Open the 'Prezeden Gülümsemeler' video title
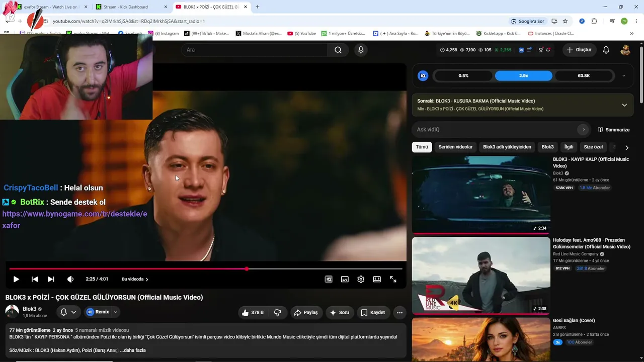Image resolution: width=644 pixels, height=362 pixels. coord(591,243)
